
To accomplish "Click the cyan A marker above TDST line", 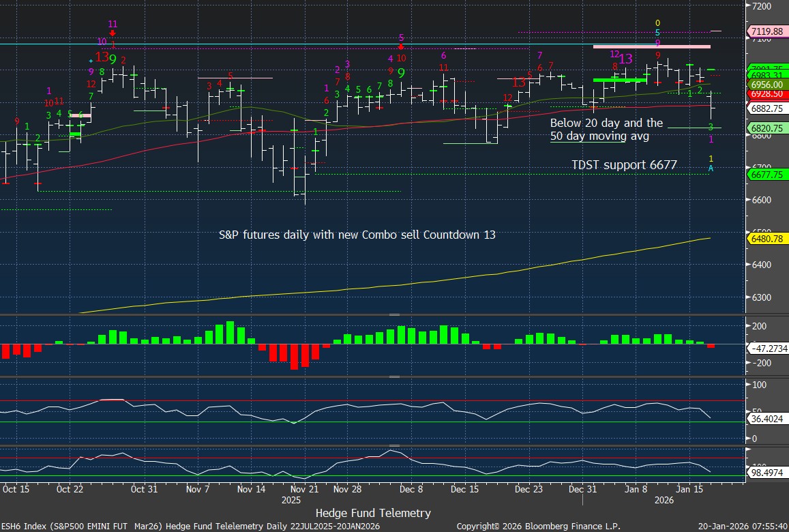I will (x=711, y=168).
